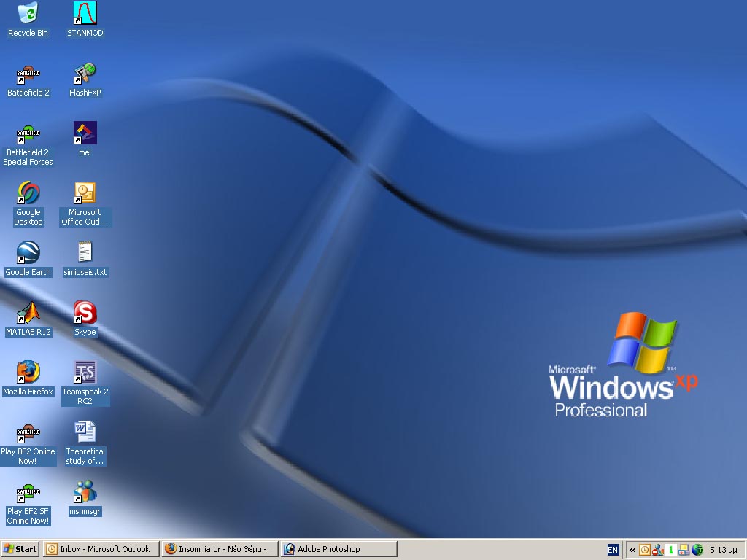Image resolution: width=747 pixels, height=560 pixels.
Task: Click the msnmsgr desktop shortcut
Action: tap(85, 492)
